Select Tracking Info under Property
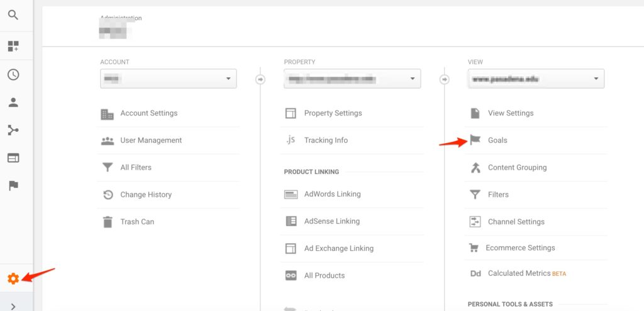The width and height of the screenshot is (644, 311). (x=325, y=140)
